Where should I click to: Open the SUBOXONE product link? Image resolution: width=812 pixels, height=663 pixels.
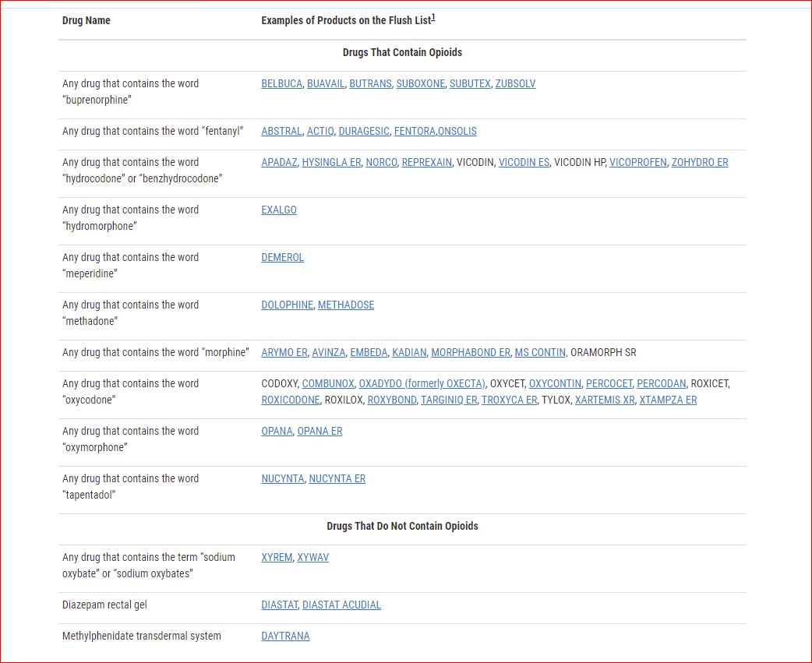[421, 84]
